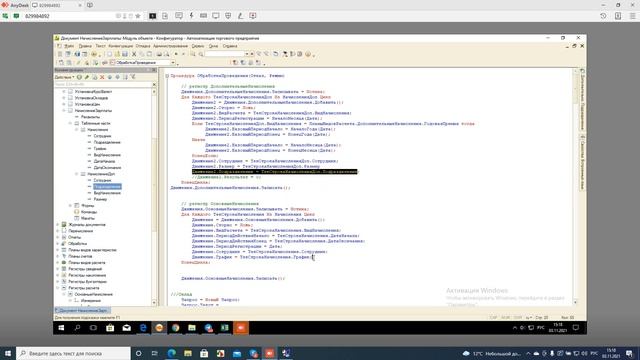
Task: Select График attribute in tree
Action: click(100, 149)
